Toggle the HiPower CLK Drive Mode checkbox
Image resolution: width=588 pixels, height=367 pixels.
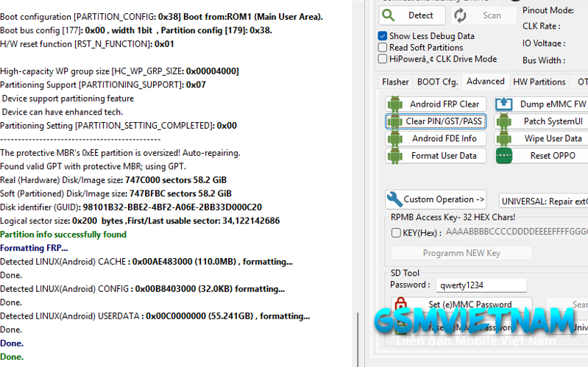tap(383, 59)
